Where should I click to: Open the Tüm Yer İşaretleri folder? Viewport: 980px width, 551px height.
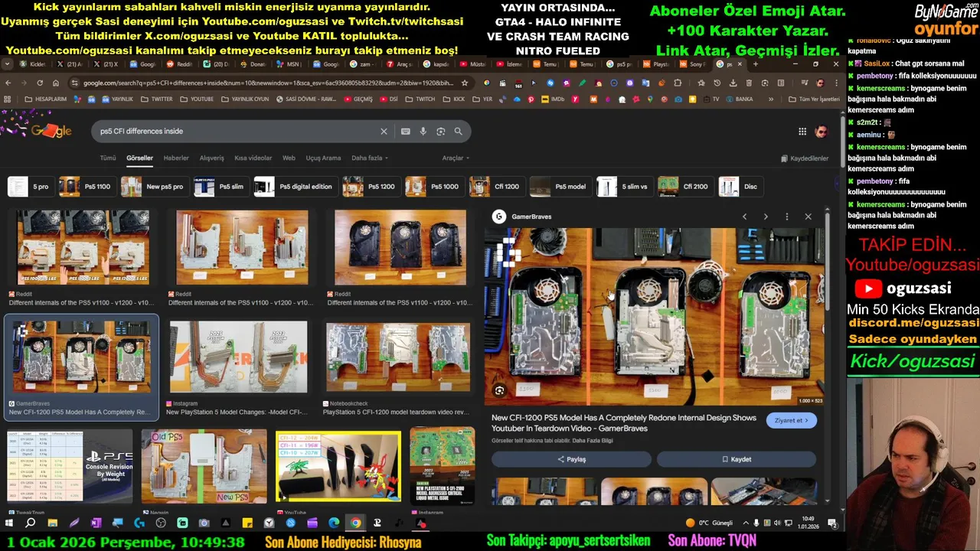(x=815, y=99)
